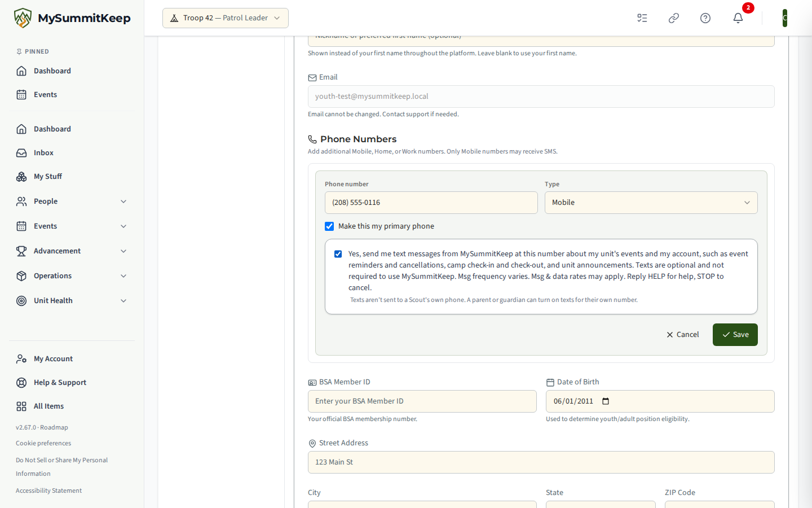The width and height of the screenshot is (812, 508).
Task: Open Troop 42 Patrol Leader selector
Action: (x=226, y=18)
